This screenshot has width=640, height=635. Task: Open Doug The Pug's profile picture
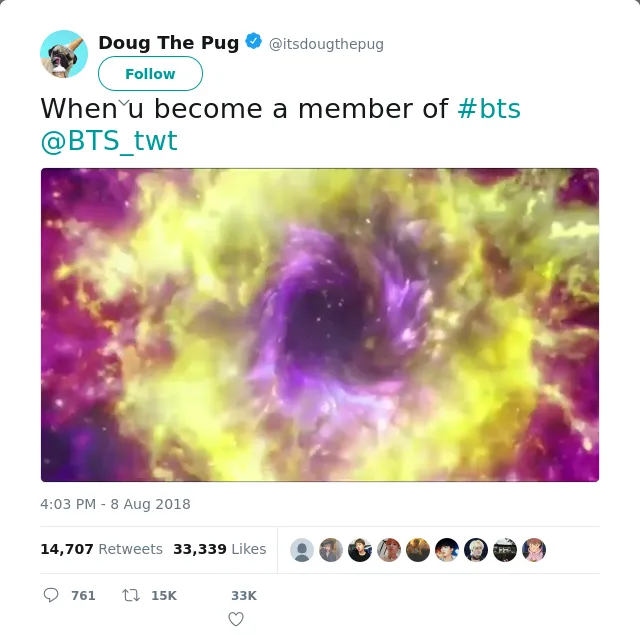64,54
